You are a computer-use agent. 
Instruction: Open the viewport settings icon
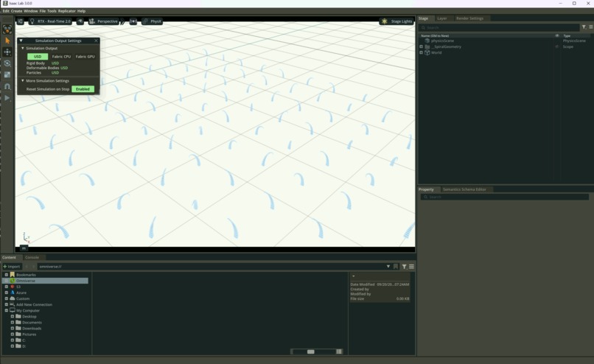(x=21, y=21)
